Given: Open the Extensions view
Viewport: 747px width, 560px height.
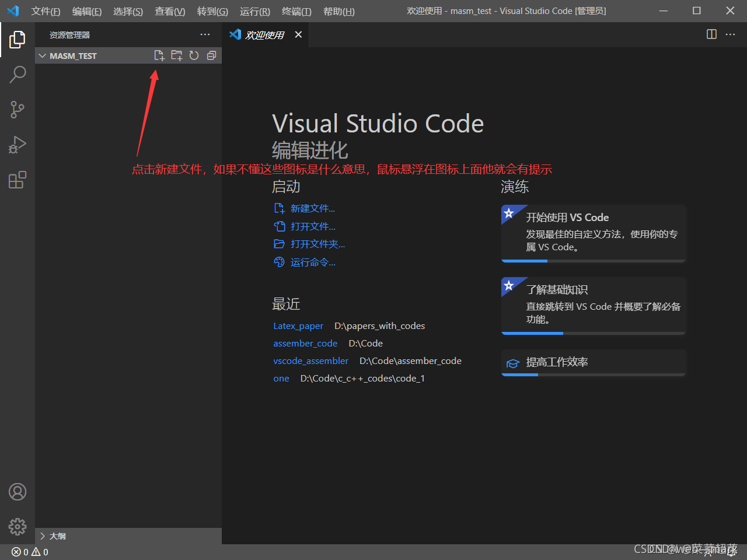Looking at the screenshot, I should (x=18, y=180).
